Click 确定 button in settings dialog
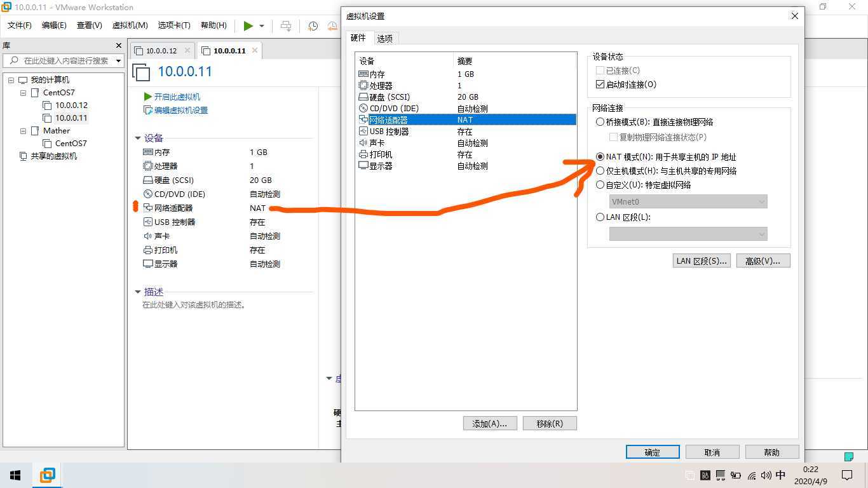 point(653,452)
